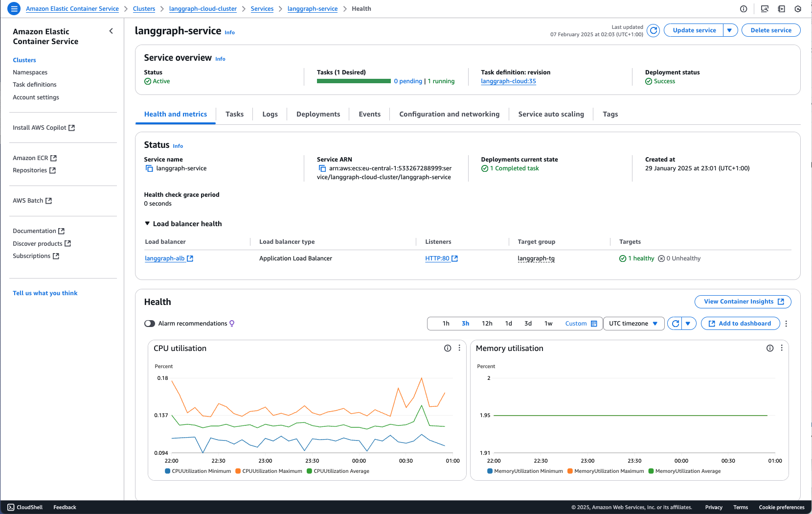Click the unhealthy targets status icon
Image resolution: width=812 pixels, height=514 pixels.
[x=661, y=258]
